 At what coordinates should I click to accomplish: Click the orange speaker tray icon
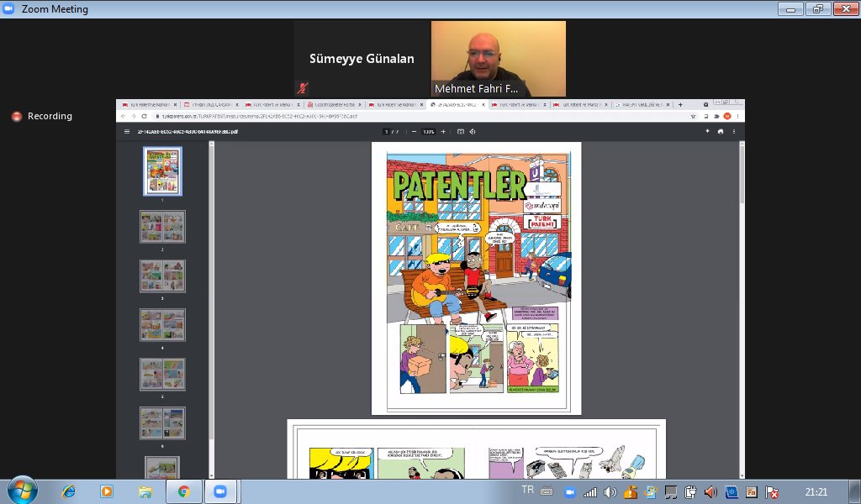(710, 492)
